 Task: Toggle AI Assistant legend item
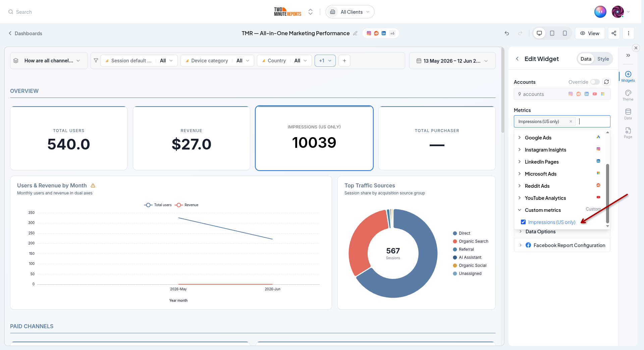pyautogui.click(x=467, y=257)
